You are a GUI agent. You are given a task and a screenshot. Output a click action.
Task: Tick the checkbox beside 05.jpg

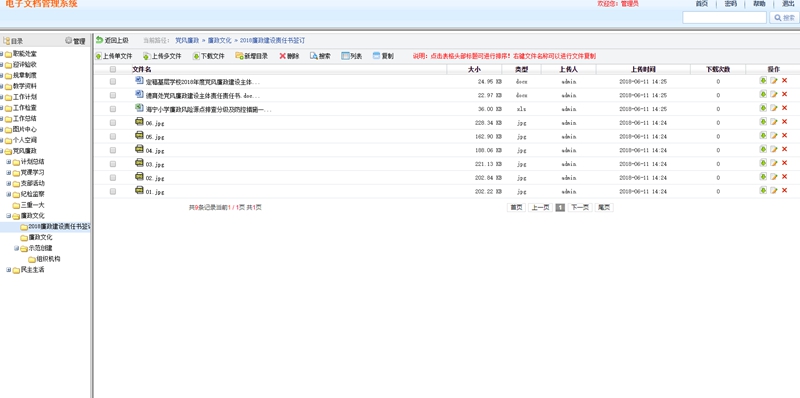113,137
